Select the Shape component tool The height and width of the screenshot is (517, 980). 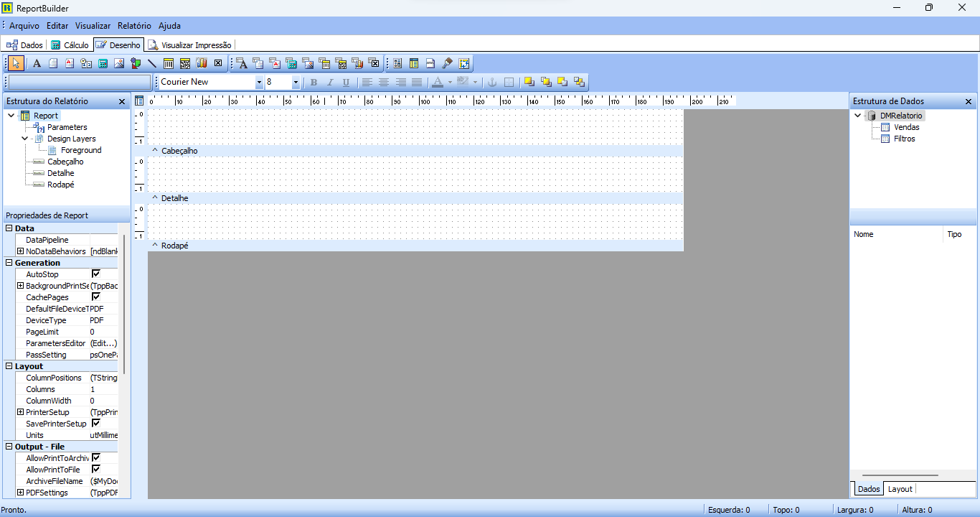(136, 63)
